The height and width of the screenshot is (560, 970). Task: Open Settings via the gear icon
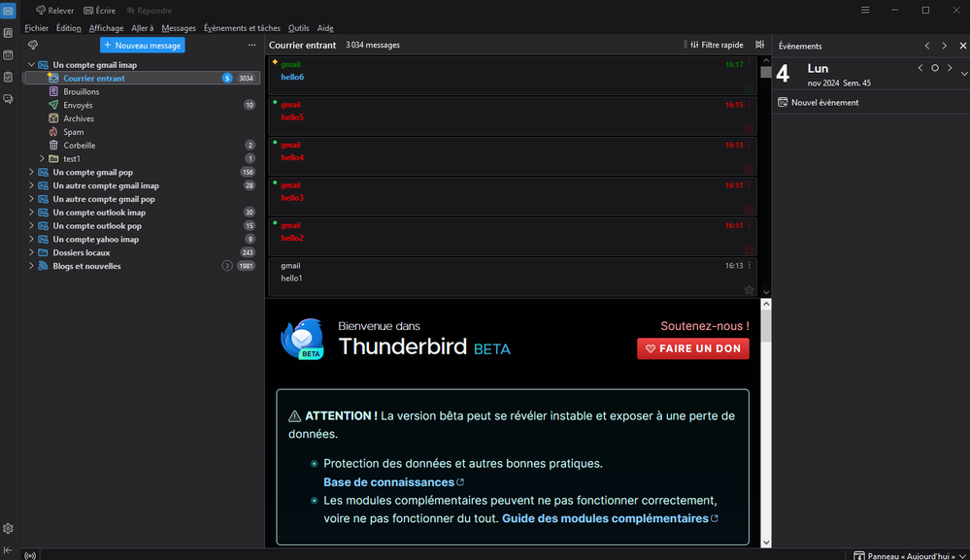[8, 529]
